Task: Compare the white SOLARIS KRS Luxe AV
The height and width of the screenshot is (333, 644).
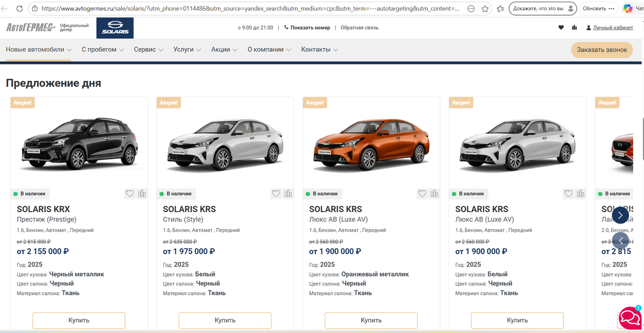Action: 581,194
